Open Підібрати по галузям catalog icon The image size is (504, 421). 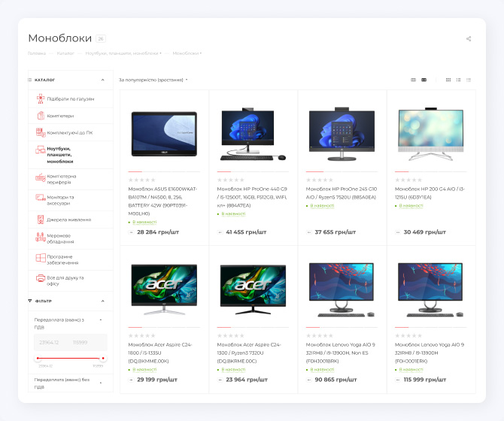(40, 99)
